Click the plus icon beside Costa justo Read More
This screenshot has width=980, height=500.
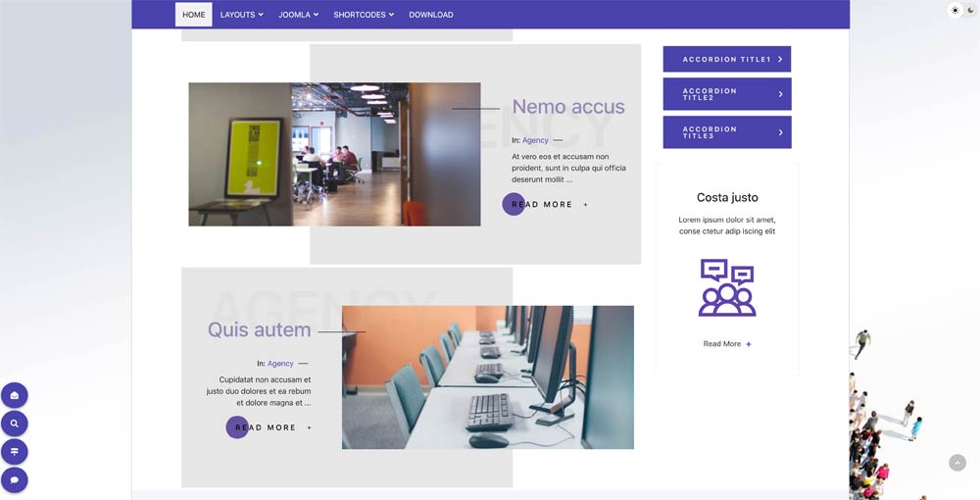pos(749,344)
